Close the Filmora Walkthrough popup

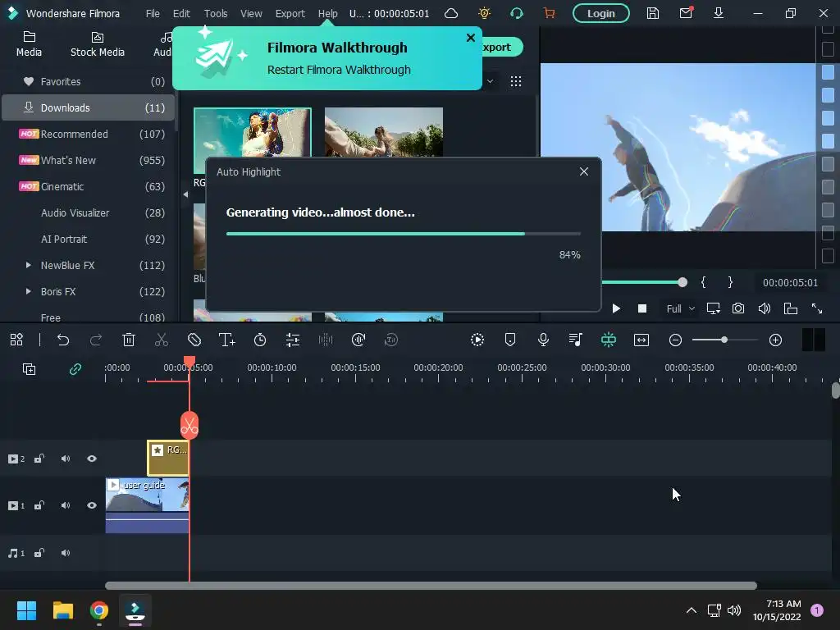point(470,38)
